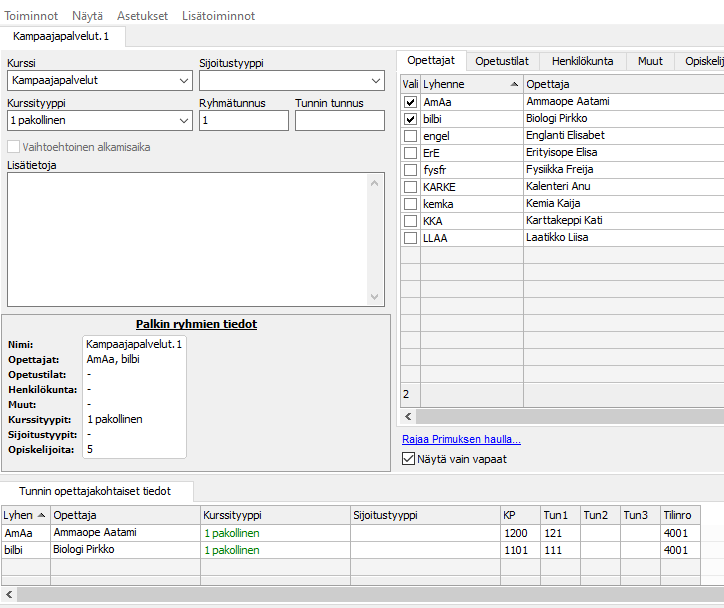Click in the Ryhmätunnus field

coord(243,121)
